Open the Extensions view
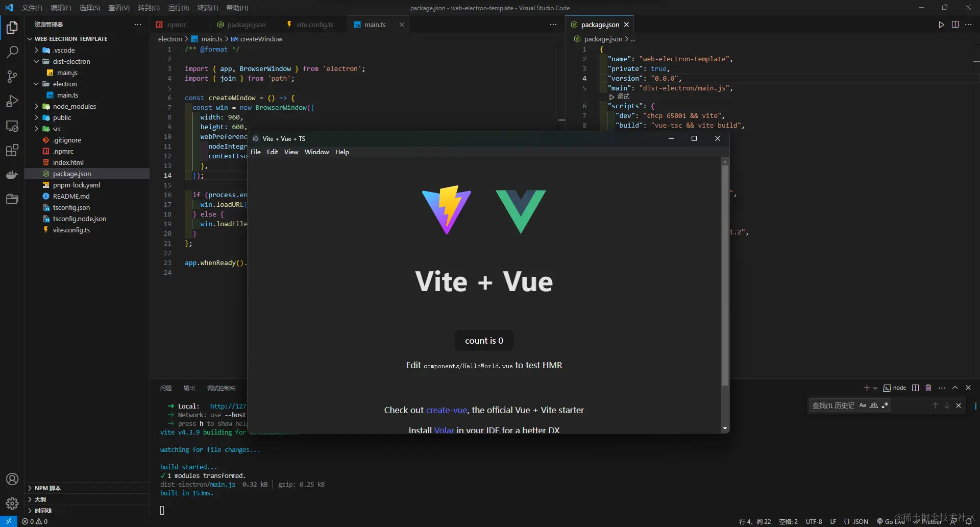The width and height of the screenshot is (980, 527). click(x=12, y=150)
